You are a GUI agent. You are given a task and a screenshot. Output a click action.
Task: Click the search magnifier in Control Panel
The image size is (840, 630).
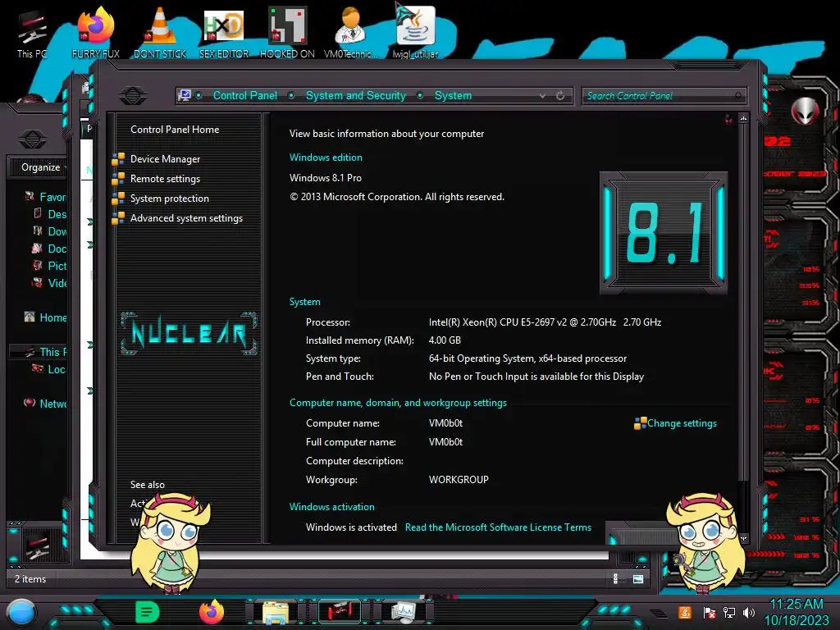click(738, 96)
